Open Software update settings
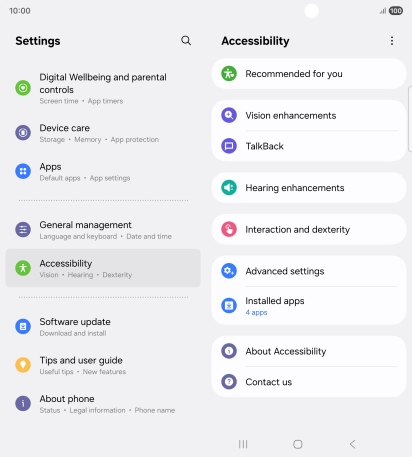412x457 pixels. click(103, 326)
